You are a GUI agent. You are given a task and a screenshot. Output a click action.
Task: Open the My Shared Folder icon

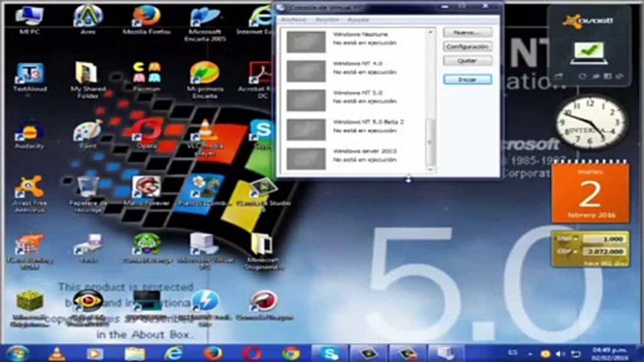[88, 80]
